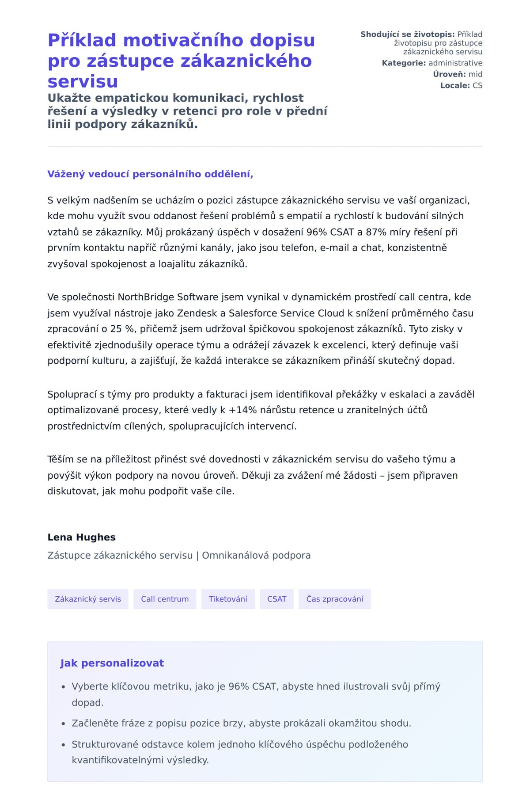Click the tip starting "Začleněte fráze"
Image resolution: width=530 pixels, height=812 pixels.
(241, 724)
